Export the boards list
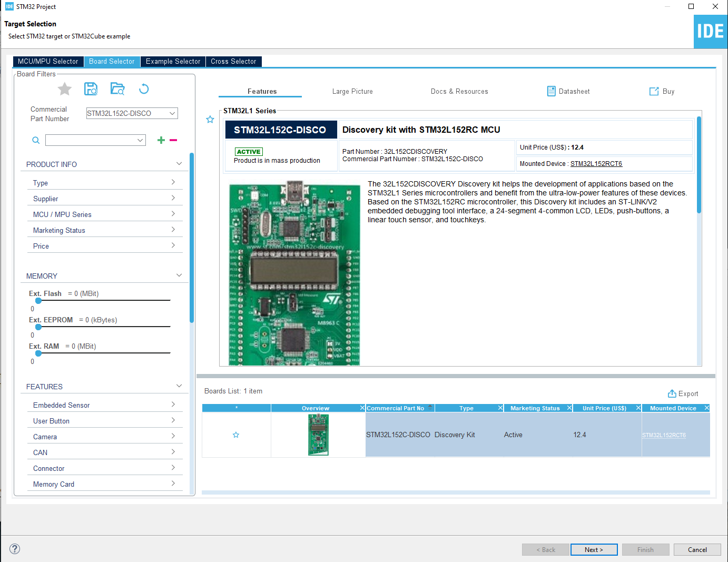Viewport: 728px width, 562px height. [x=683, y=393]
